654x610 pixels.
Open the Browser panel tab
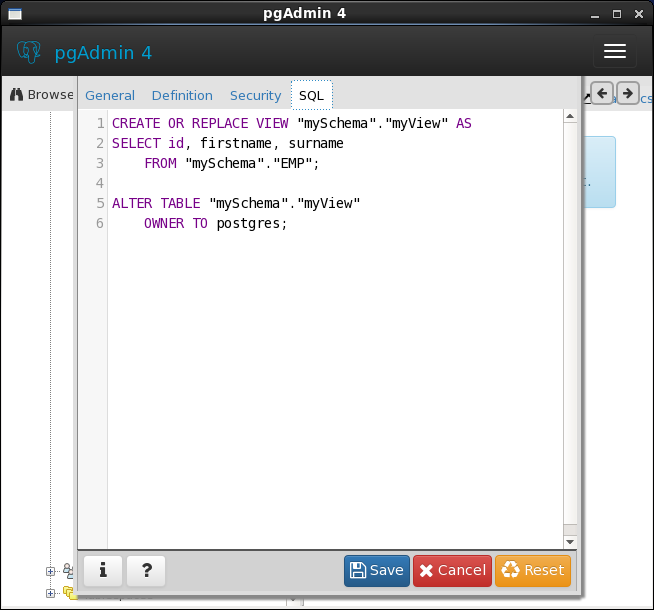click(41, 95)
